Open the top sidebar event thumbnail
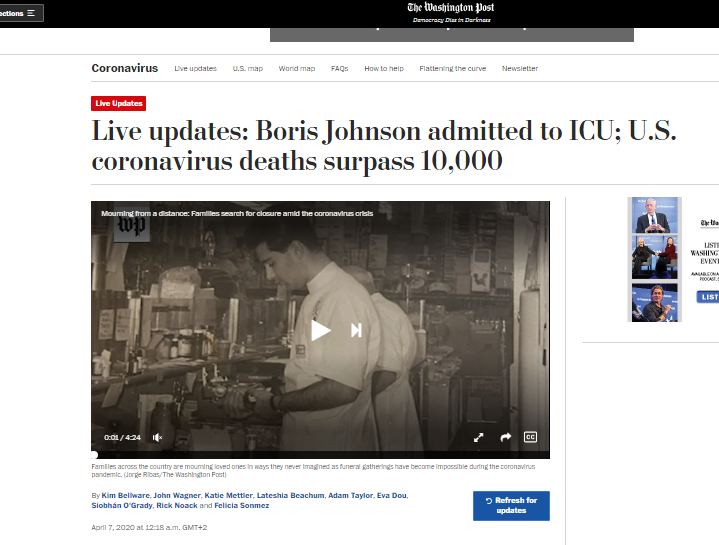This screenshot has height=545, width=719. pyautogui.click(x=654, y=215)
